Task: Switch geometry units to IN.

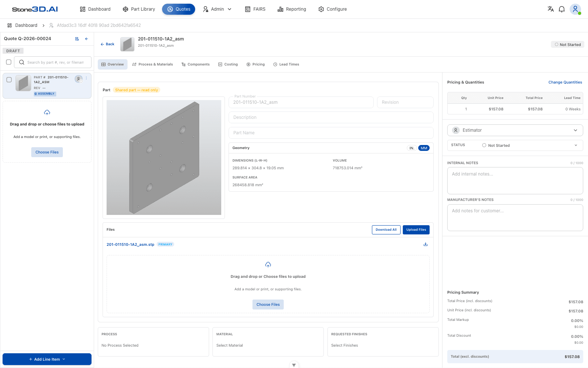Action: click(x=412, y=148)
